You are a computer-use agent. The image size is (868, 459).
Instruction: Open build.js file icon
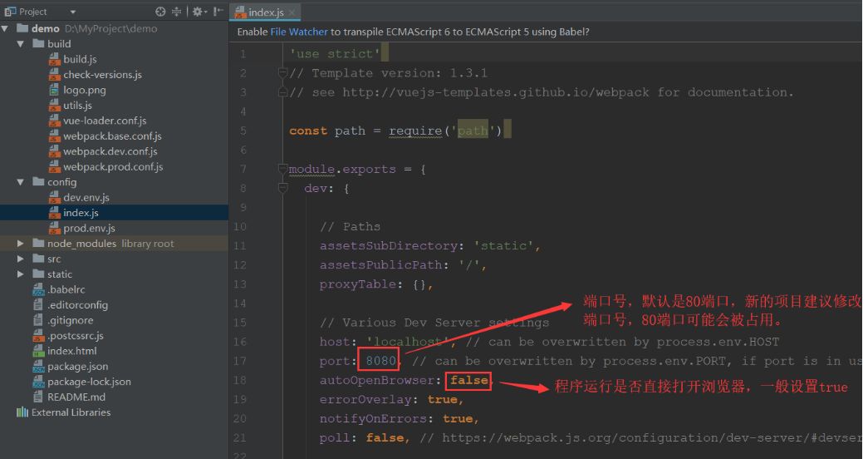[x=54, y=59]
